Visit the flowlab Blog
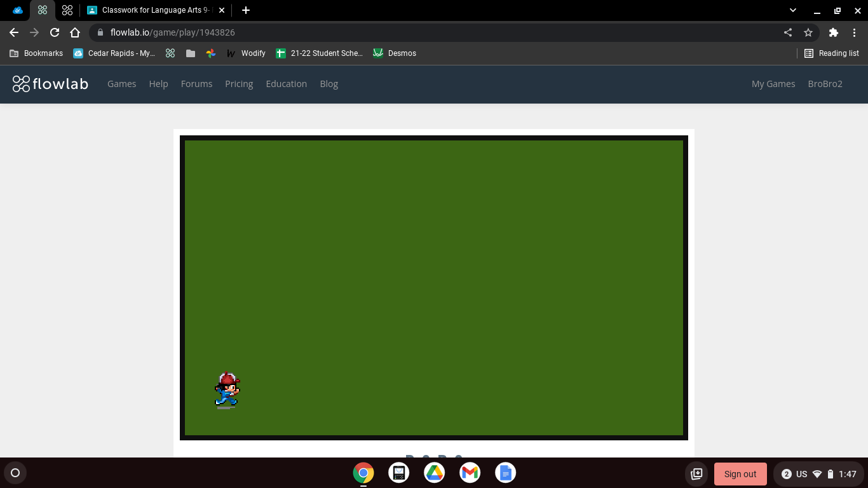This screenshot has width=868, height=488. click(329, 84)
